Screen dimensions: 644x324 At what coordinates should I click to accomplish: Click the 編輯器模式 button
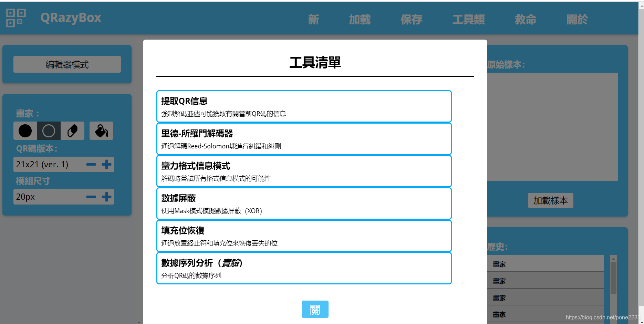(x=67, y=64)
